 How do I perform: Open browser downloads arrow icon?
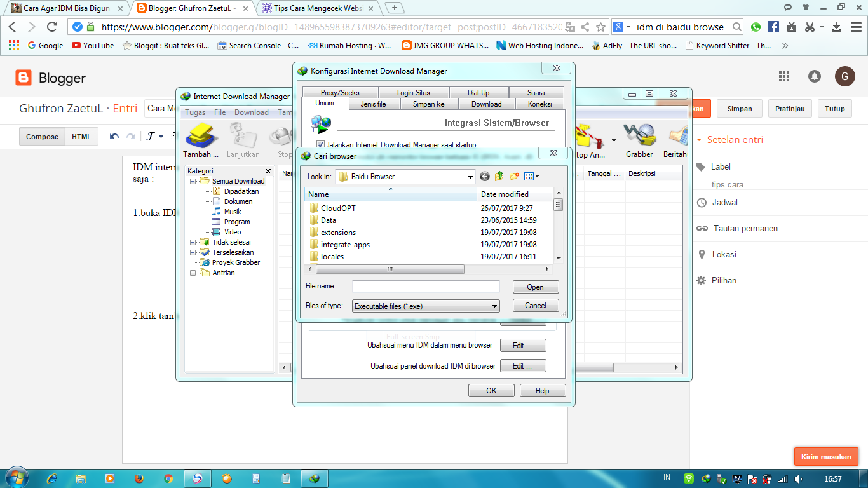[x=837, y=27]
